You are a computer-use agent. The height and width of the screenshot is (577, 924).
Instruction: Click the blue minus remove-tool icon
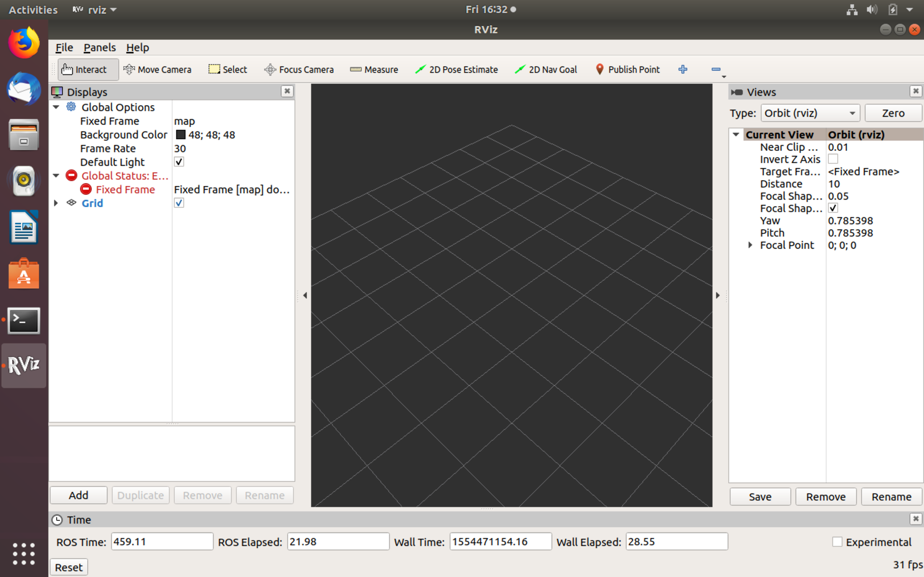coord(716,70)
